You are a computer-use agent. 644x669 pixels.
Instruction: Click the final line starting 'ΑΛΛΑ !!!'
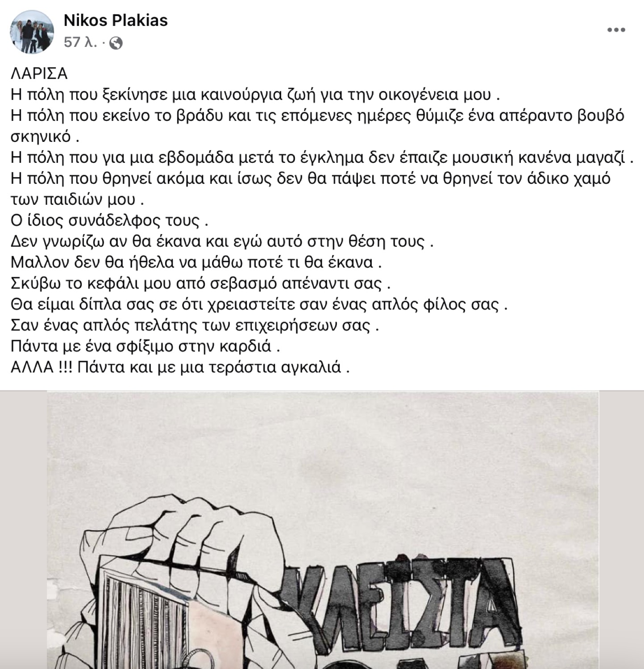tap(180, 368)
